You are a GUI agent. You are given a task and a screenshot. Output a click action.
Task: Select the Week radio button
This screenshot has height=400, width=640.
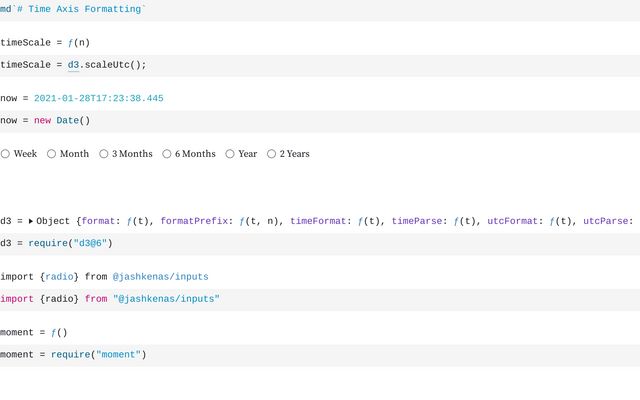[x=6, y=154]
